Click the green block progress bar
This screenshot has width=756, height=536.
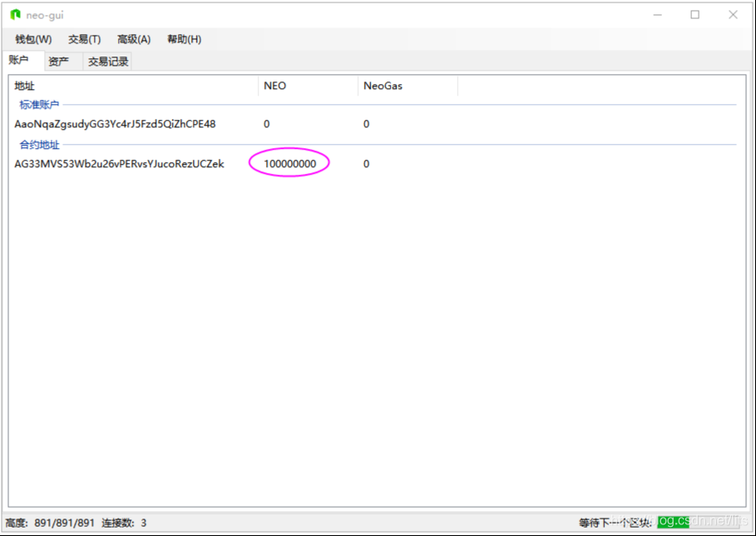pyautogui.click(x=698, y=522)
